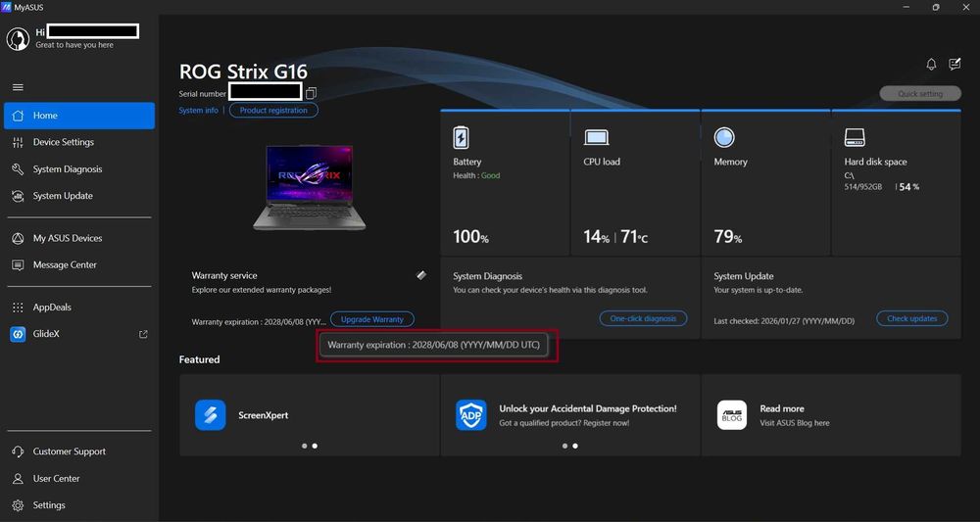
Task: Open My ASUS Devices in sidebar
Action: point(79,238)
